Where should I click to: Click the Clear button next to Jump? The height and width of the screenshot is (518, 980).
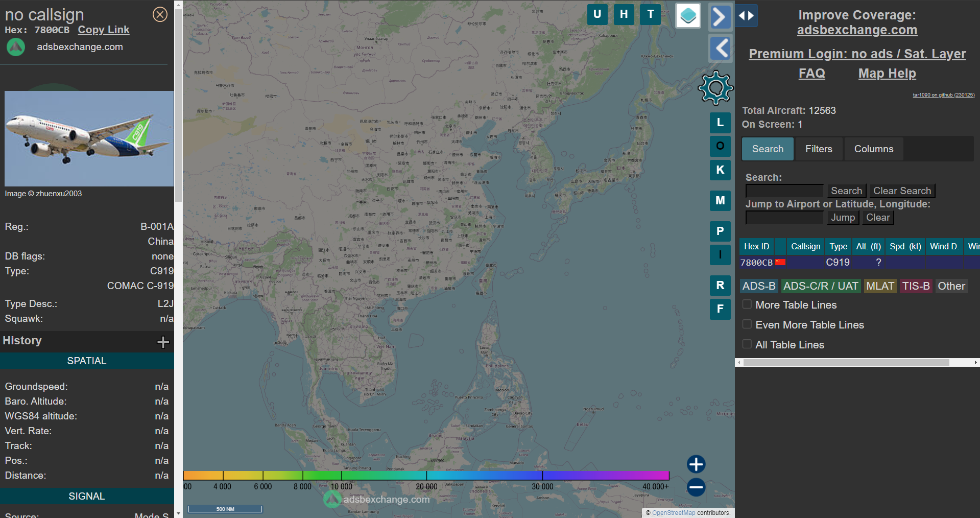[878, 217]
